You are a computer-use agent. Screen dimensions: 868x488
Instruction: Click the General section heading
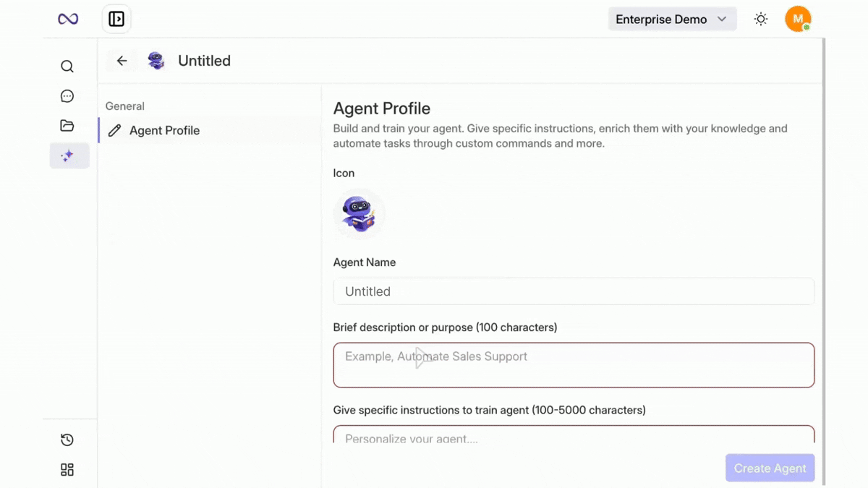(124, 106)
